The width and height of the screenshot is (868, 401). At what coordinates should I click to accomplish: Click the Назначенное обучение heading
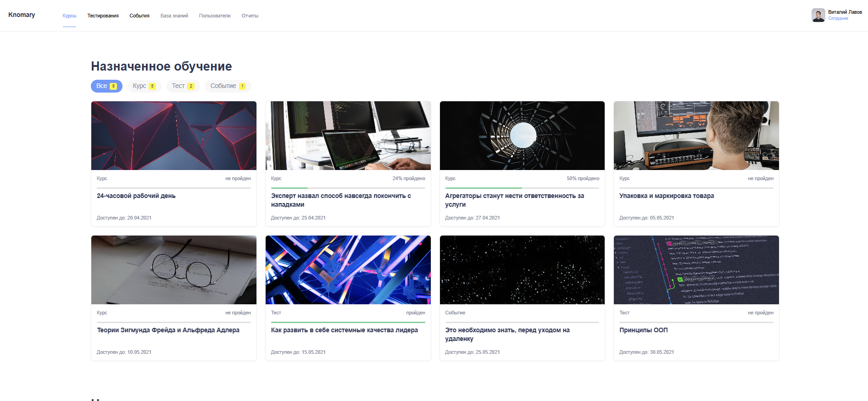click(161, 66)
